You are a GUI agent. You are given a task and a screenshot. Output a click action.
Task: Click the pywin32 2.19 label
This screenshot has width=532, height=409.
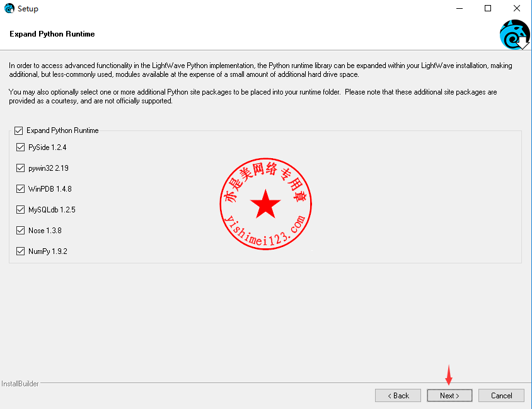(48, 168)
